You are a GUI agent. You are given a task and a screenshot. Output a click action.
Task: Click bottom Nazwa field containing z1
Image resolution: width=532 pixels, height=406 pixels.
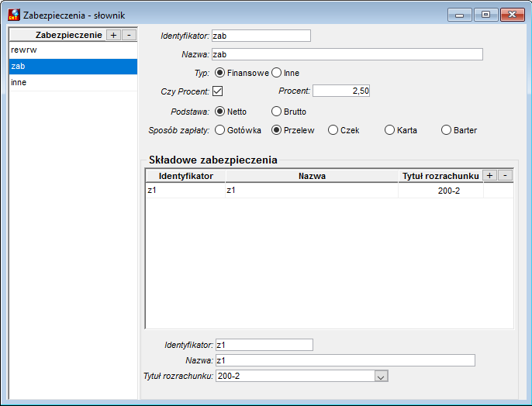(345, 360)
